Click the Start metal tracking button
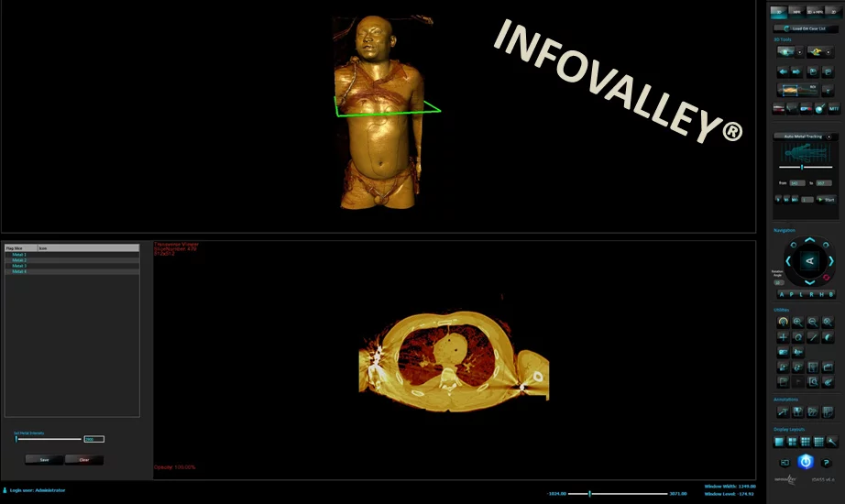 click(x=826, y=200)
